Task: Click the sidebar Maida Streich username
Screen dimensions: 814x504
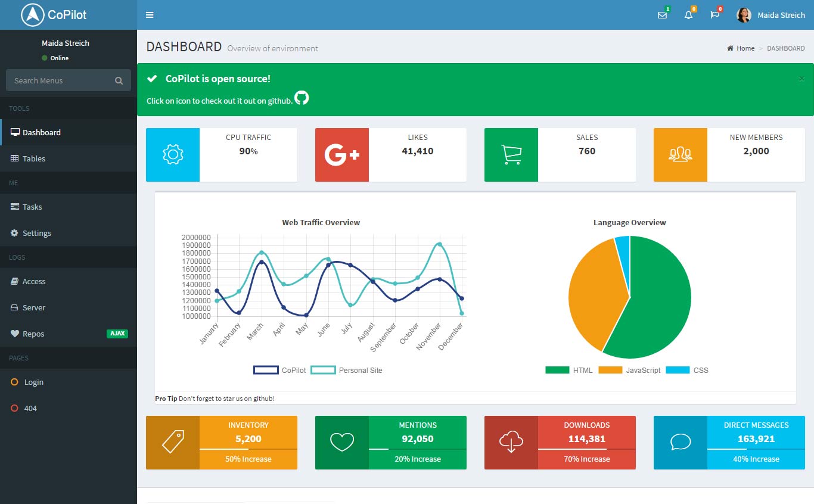Action: pos(66,43)
